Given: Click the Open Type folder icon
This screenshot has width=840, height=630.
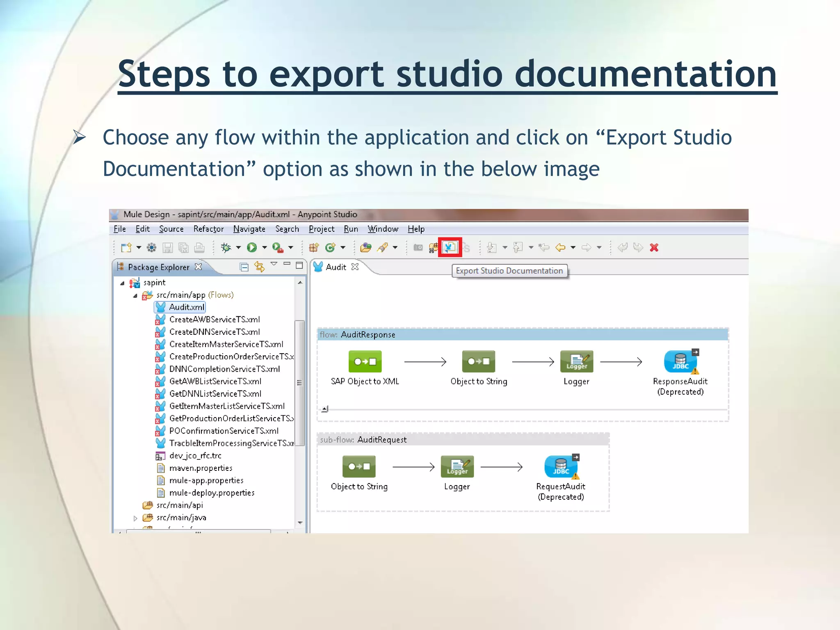Looking at the screenshot, I should (365, 247).
